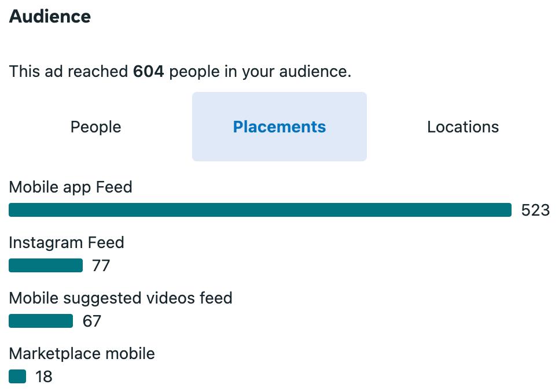Screen dimensions: 559x392
Task: Click the Instagram Feed label
Action: click(x=67, y=242)
